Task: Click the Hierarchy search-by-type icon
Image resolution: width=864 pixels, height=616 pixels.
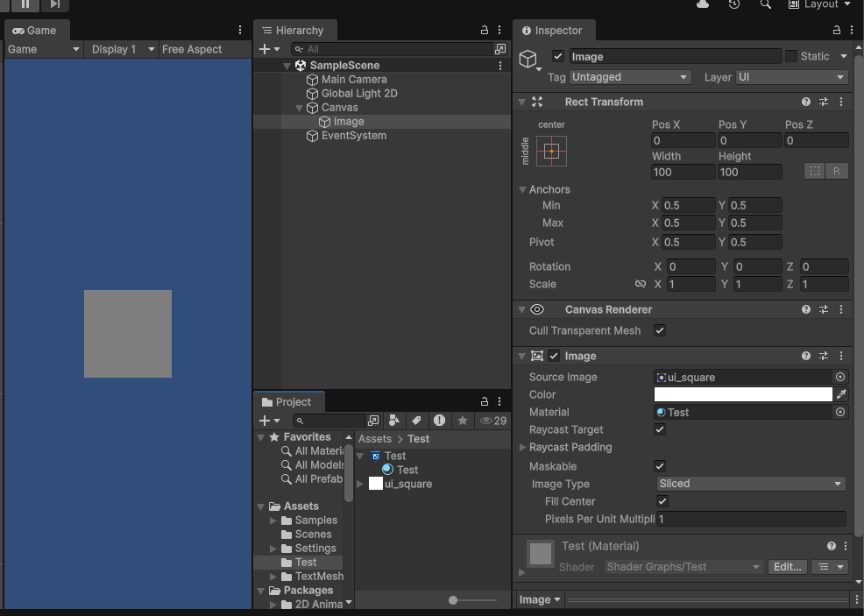Action: click(499, 49)
